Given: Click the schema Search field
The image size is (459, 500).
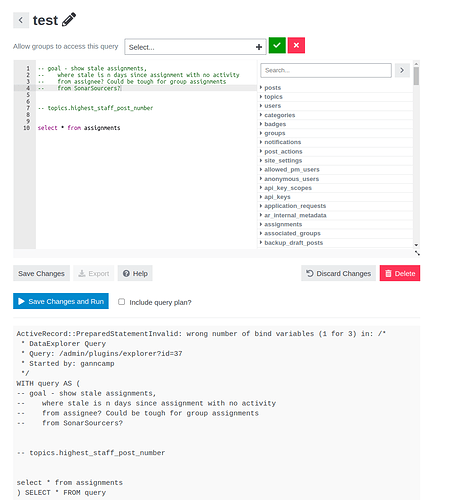Looking at the screenshot, I should pos(326,70).
